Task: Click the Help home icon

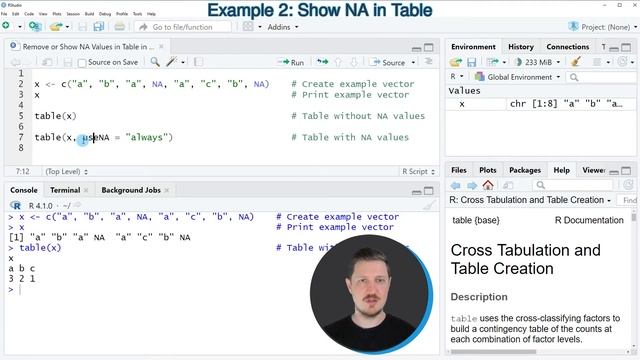Action: click(x=488, y=185)
